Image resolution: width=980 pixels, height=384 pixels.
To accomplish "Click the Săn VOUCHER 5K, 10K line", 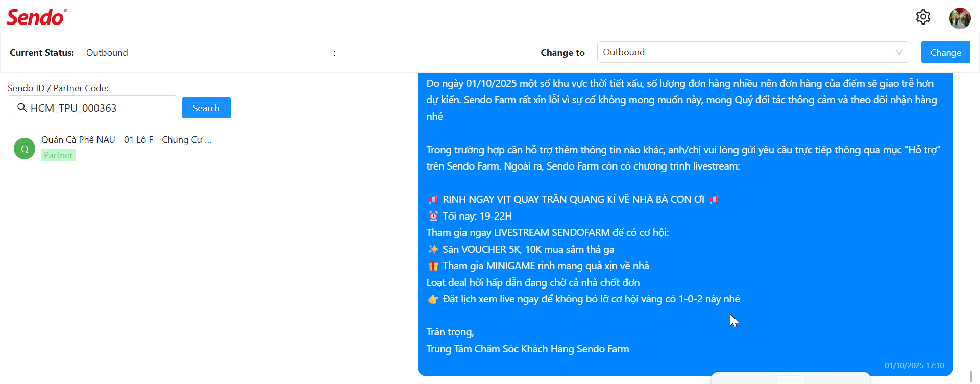I will [x=521, y=249].
